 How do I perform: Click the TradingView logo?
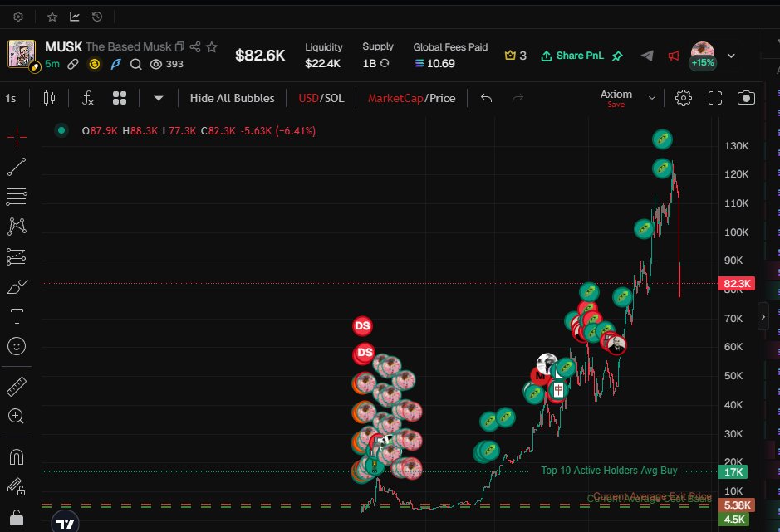pos(65,522)
